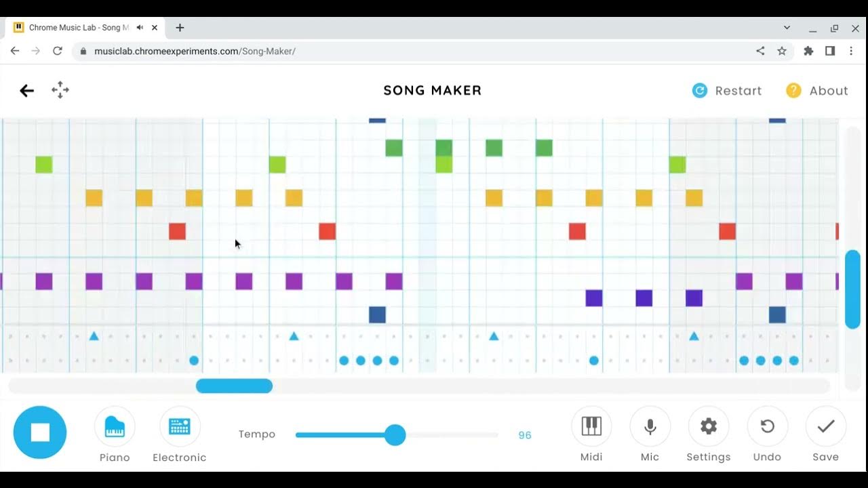
Task: Open Chrome's three-dot menu
Action: pyautogui.click(x=851, y=51)
